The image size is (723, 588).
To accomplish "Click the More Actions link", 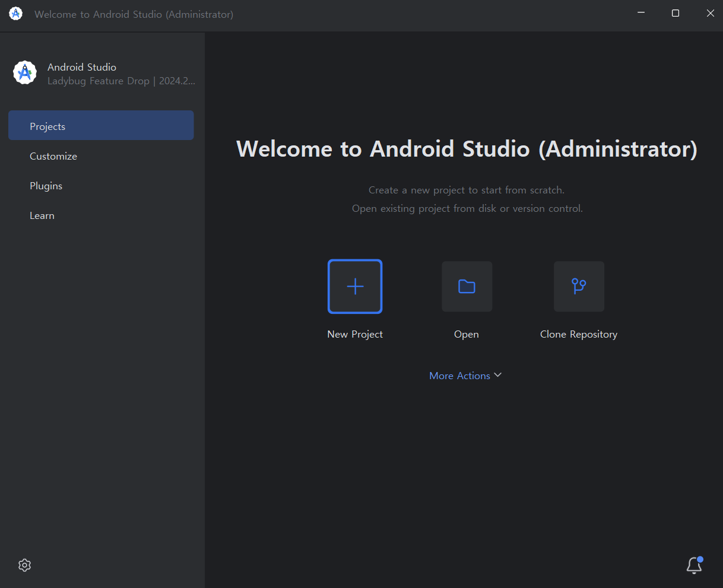I will click(x=459, y=376).
